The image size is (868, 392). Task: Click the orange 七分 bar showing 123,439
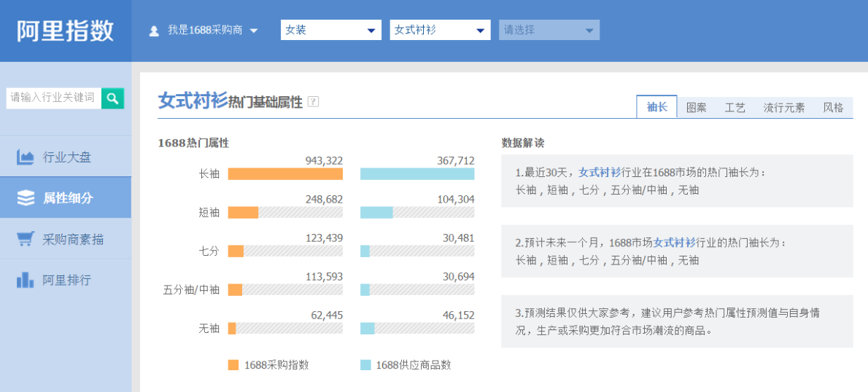(236, 251)
